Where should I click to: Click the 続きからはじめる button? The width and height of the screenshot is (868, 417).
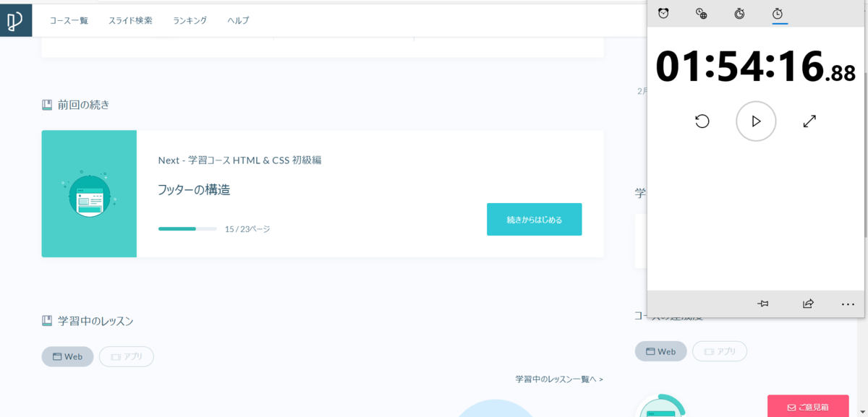[x=534, y=219]
